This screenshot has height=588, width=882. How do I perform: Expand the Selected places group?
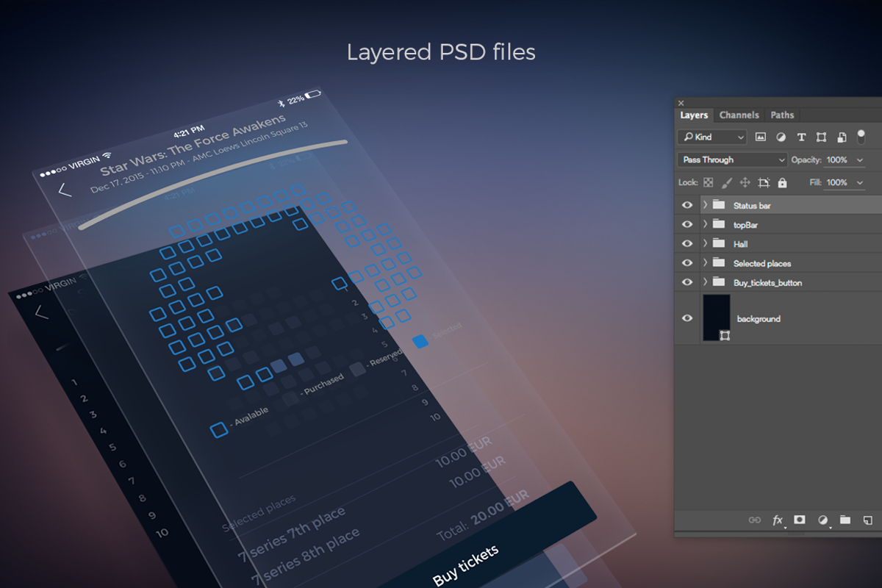pyautogui.click(x=704, y=262)
